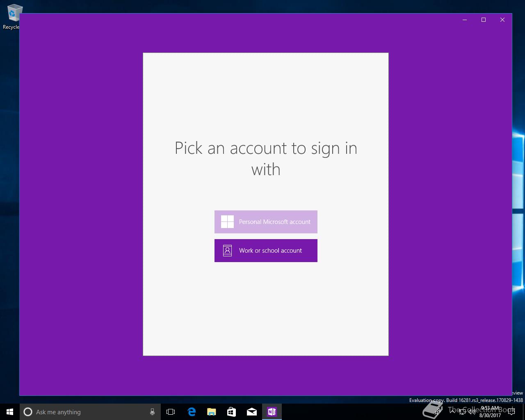Viewport: 525px width, 420px height.
Task: Open File Explorer from taskbar
Action: [x=212, y=412]
